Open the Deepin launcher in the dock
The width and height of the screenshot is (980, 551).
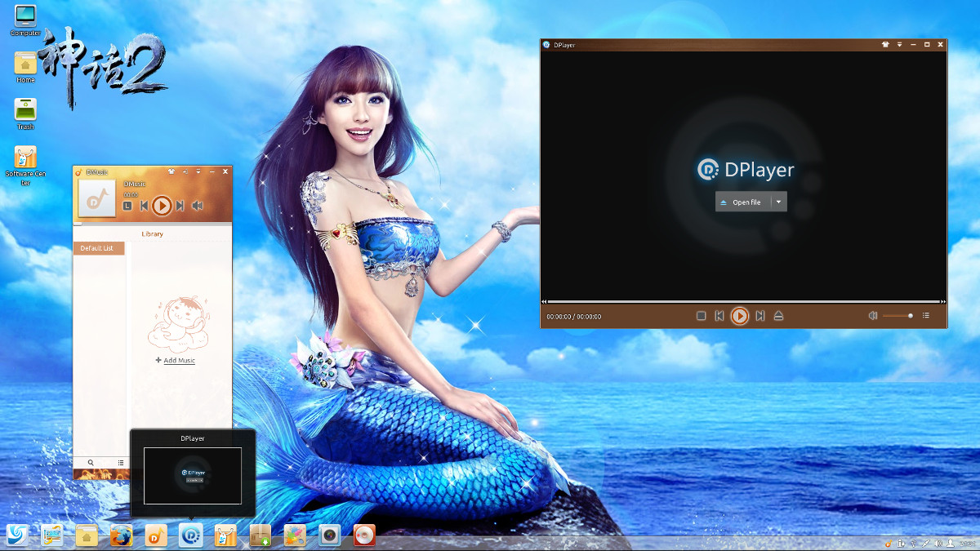(16, 535)
